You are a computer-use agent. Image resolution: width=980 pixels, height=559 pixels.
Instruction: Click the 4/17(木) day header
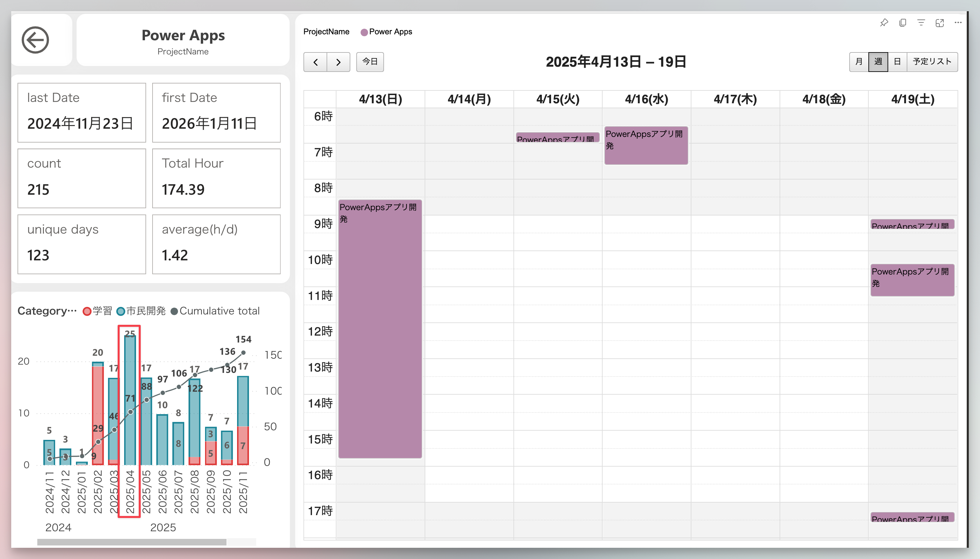735,99
